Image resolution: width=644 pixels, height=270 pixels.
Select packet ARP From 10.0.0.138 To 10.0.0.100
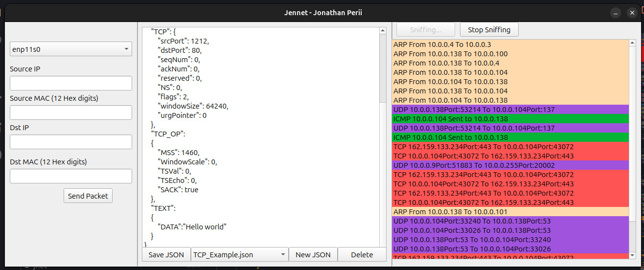tap(510, 54)
